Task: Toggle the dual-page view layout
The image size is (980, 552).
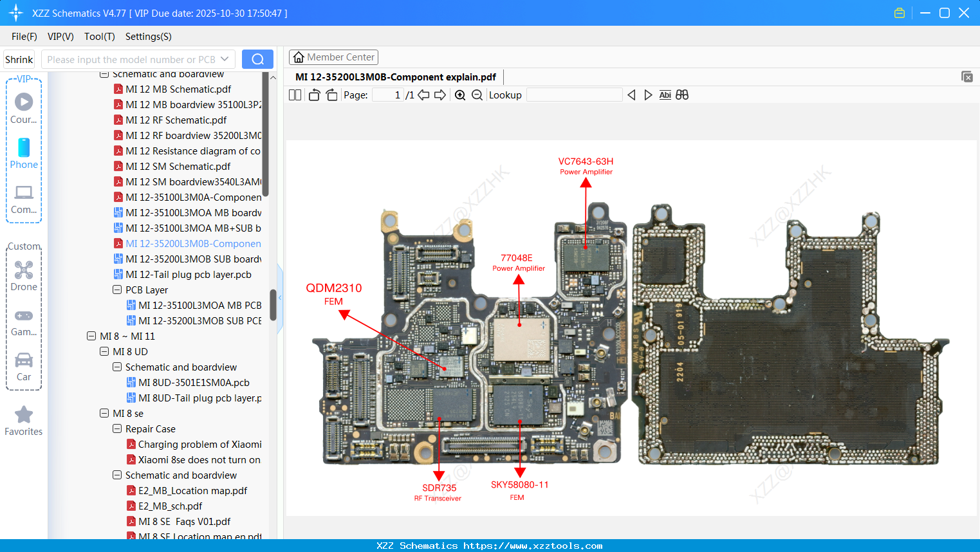Action: click(295, 95)
